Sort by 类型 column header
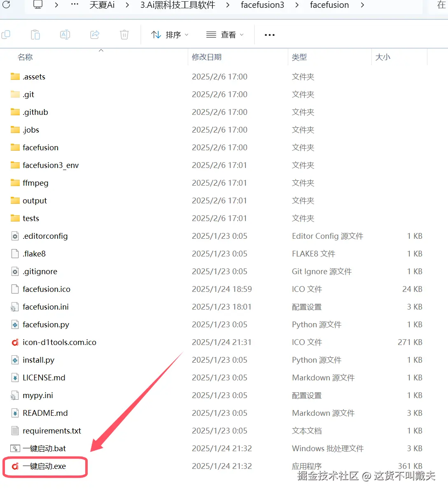The width and height of the screenshot is (448, 494). click(x=299, y=57)
